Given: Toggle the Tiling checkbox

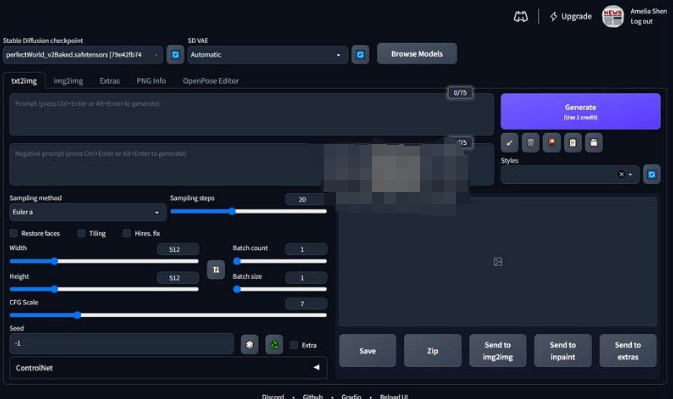Looking at the screenshot, I should pos(81,233).
